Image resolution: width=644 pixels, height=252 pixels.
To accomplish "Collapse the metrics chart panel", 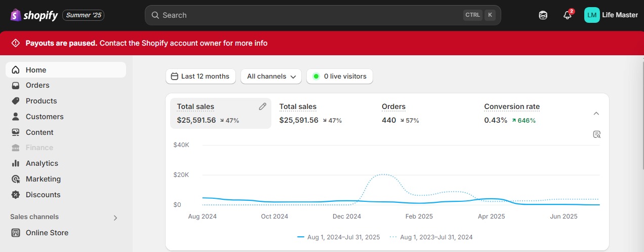I will [x=596, y=114].
